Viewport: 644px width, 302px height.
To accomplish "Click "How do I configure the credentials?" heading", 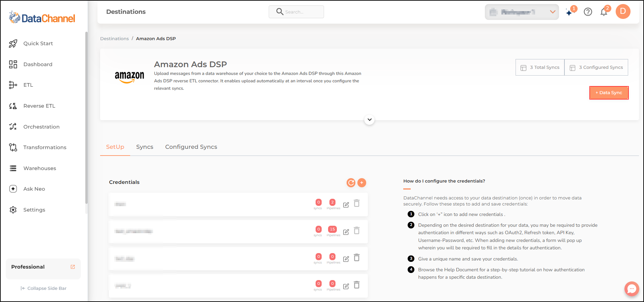I will [444, 181].
